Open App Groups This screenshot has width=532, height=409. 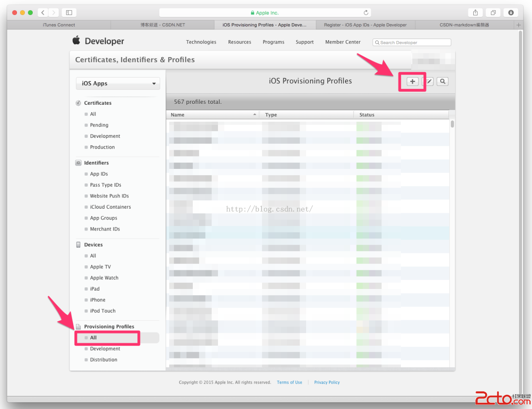click(103, 218)
